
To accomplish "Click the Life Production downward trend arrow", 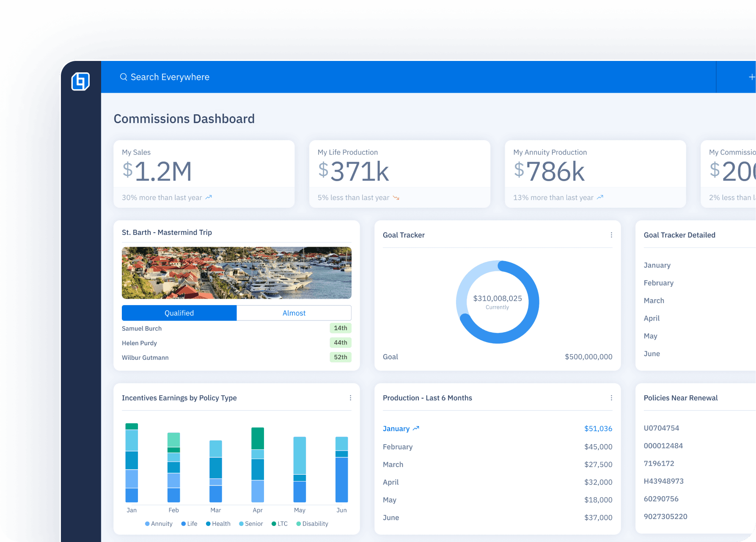I will point(396,198).
